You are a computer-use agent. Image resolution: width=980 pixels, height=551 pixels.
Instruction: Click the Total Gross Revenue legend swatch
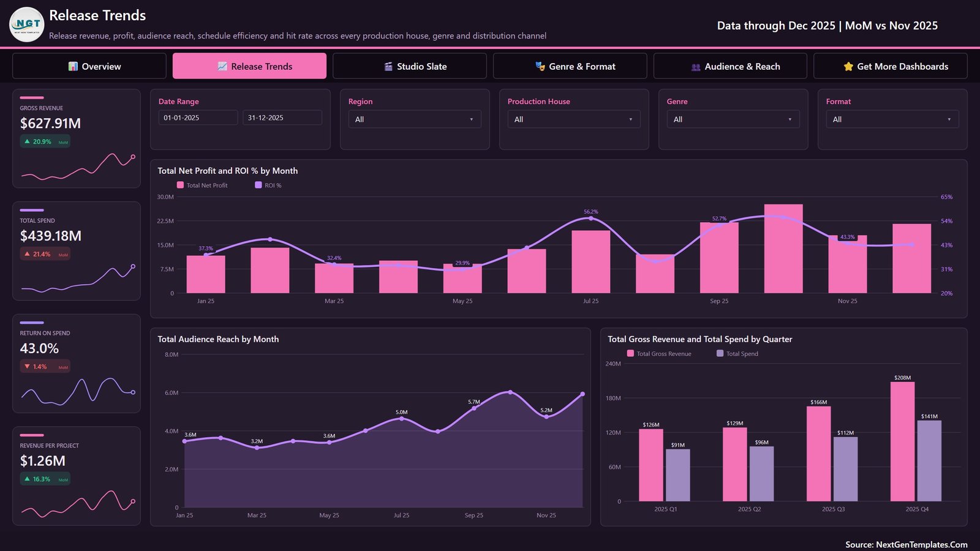tap(630, 353)
